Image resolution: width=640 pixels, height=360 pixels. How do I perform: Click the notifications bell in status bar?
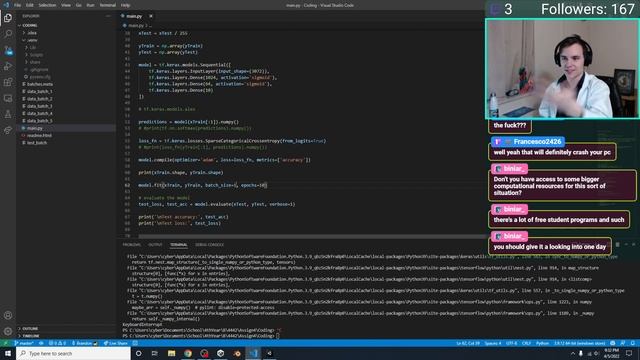click(x=632, y=343)
